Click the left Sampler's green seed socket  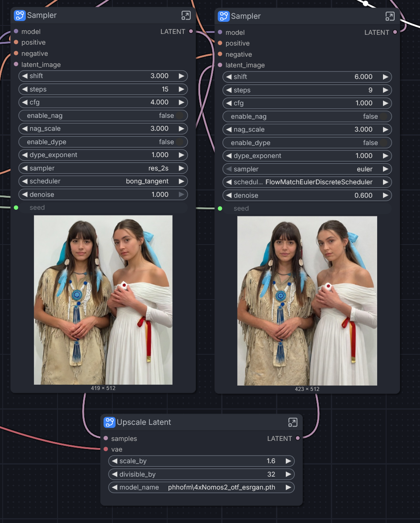point(16,208)
